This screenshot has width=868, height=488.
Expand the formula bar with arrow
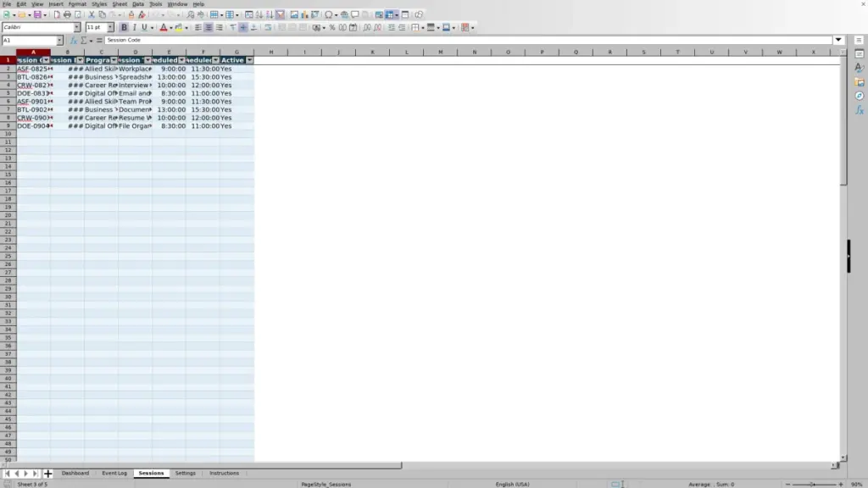tap(838, 40)
